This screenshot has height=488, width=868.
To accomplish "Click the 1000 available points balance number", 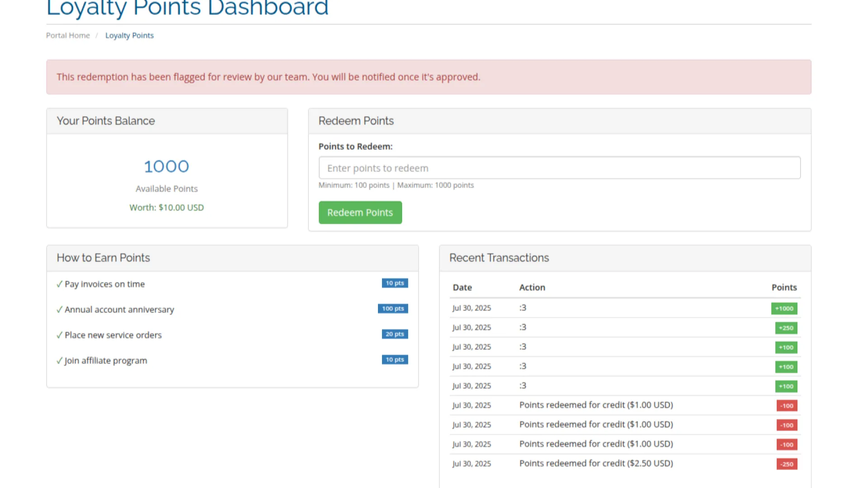I will coord(166,167).
